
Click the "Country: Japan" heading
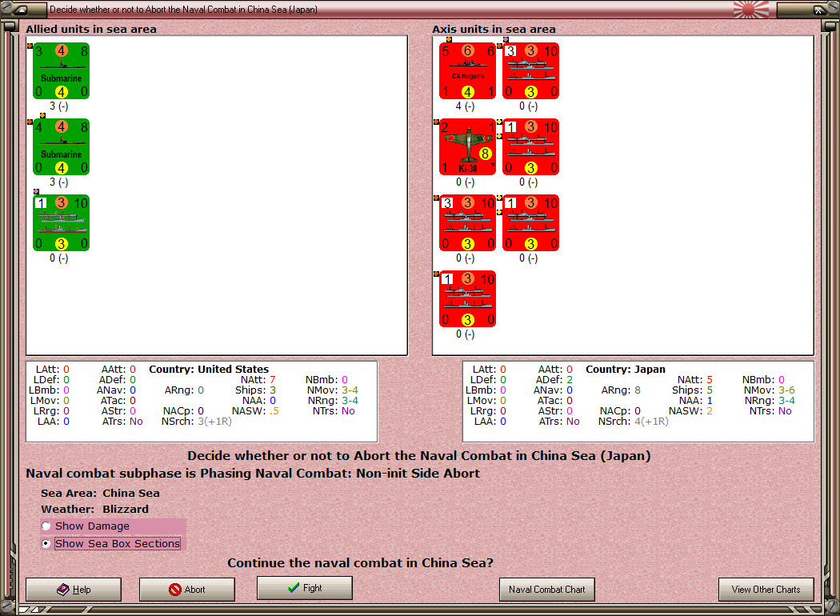[625, 369]
